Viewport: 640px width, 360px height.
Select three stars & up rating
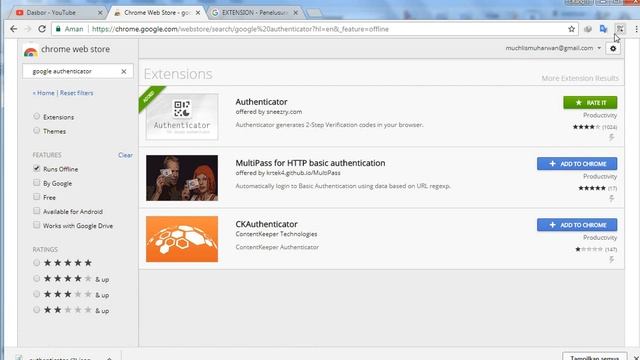[x=37, y=294]
